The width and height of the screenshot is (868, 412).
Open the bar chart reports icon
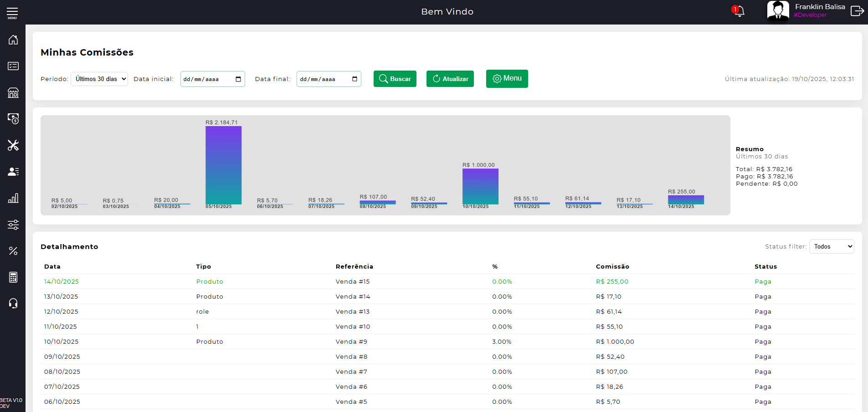click(x=13, y=198)
